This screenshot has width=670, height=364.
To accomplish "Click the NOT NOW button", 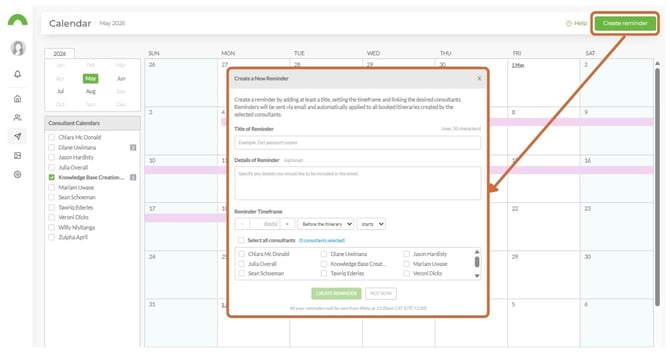I will (381, 294).
